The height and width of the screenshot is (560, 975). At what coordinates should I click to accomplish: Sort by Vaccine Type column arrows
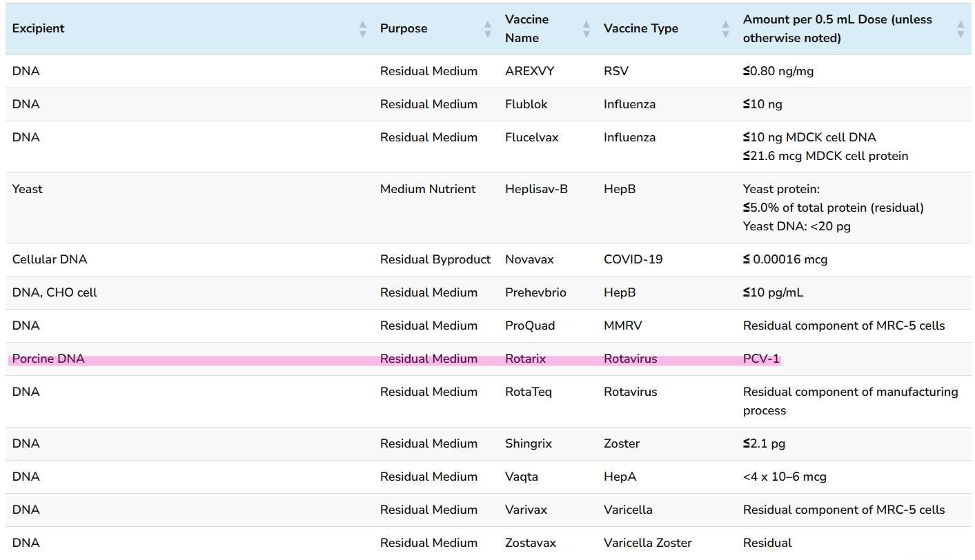click(x=726, y=29)
